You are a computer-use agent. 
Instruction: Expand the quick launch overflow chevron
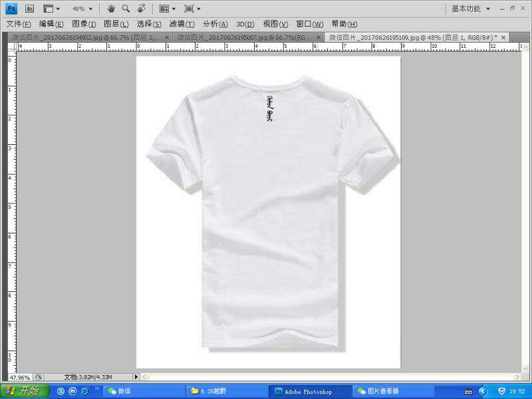click(96, 389)
